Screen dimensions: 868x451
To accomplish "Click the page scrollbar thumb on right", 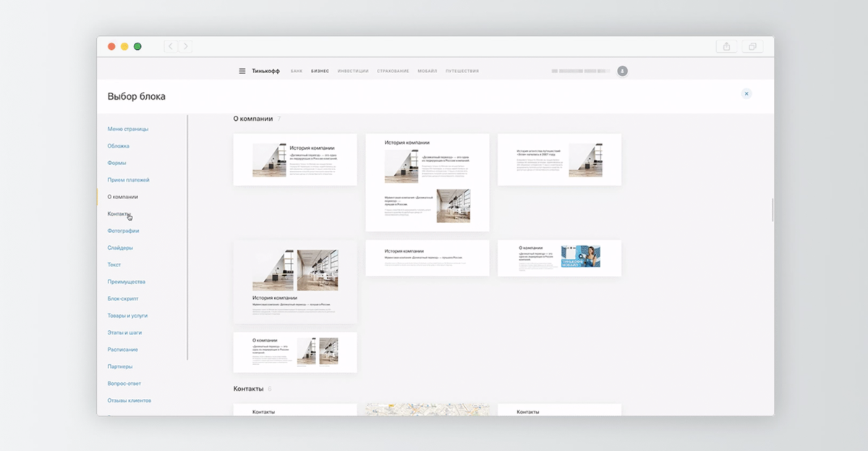I will pos(772,210).
